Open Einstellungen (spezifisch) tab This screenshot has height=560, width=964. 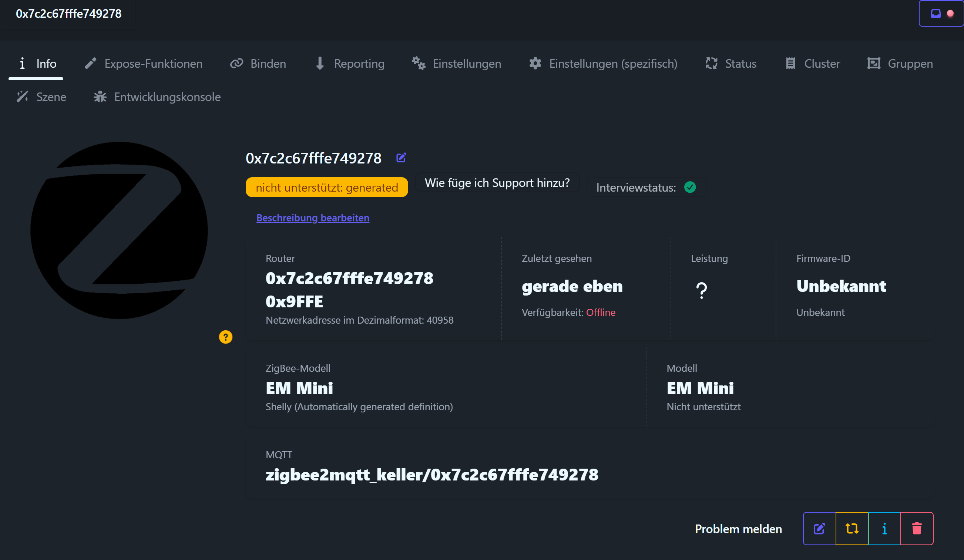pyautogui.click(x=603, y=64)
